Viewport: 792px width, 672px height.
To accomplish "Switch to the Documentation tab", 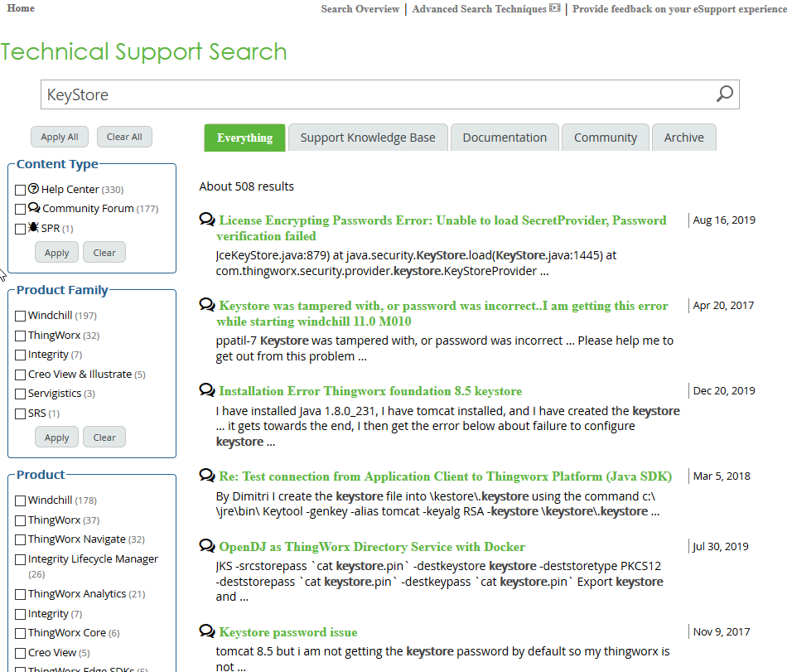I will (504, 137).
